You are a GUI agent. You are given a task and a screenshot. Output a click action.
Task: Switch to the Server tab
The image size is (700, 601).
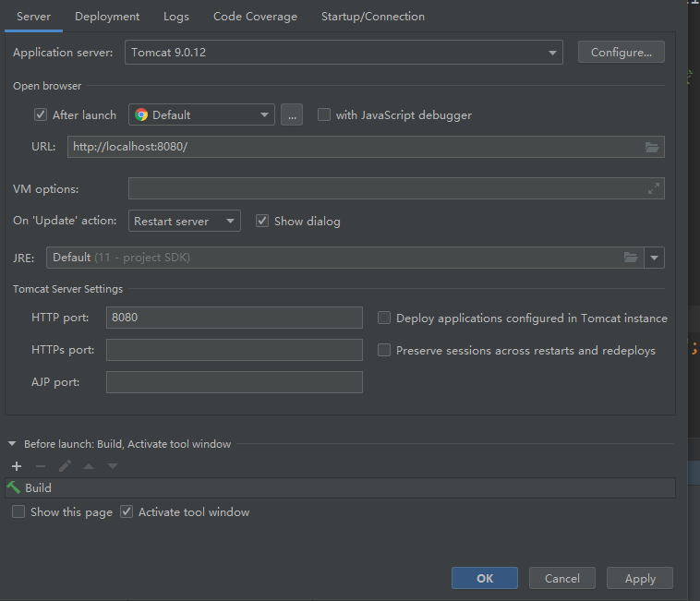point(33,17)
